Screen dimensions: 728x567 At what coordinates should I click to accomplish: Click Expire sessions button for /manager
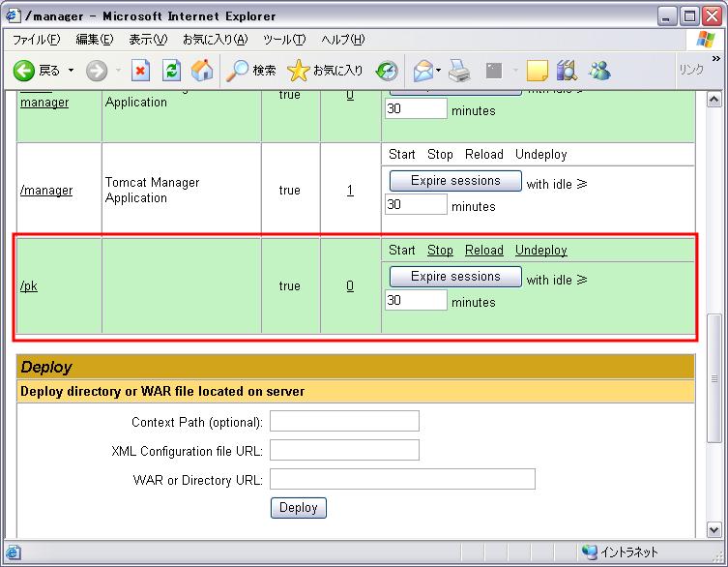pos(455,181)
